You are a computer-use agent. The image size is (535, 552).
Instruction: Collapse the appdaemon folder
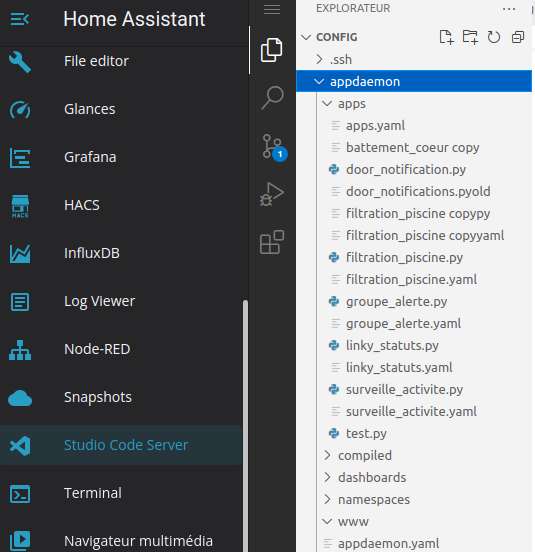319,82
